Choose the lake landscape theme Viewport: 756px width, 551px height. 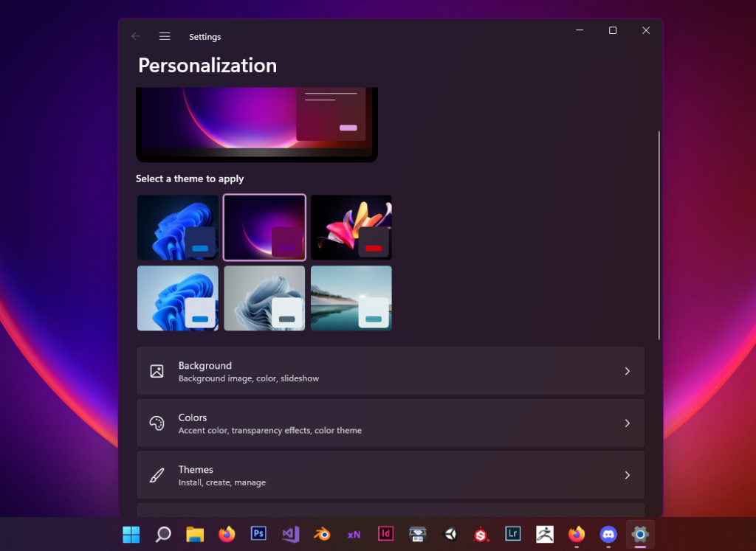coord(351,298)
